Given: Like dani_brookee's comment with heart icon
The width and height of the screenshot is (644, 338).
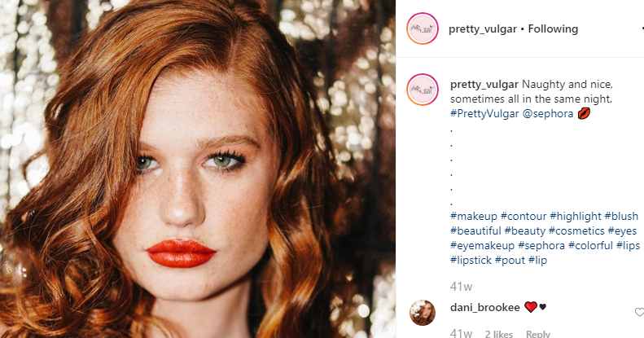Looking at the screenshot, I should 639,312.
